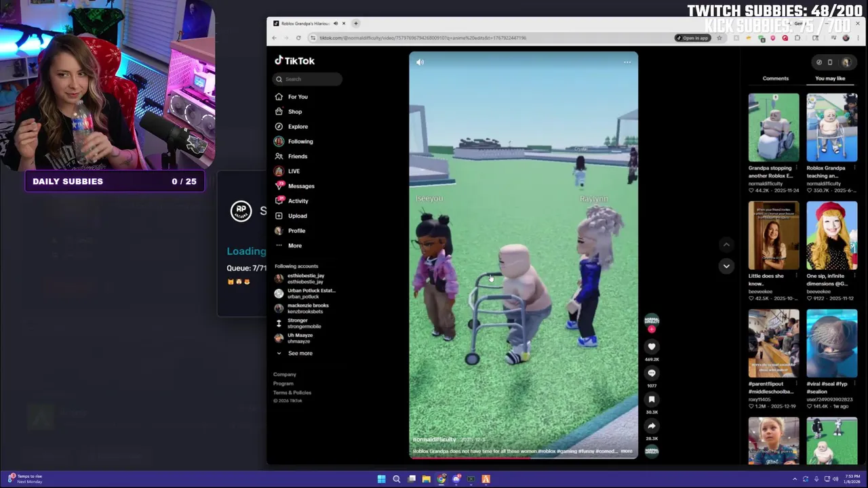This screenshot has width=868, height=488.
Task: Open 'Grandpa stopping another Roblox' video thumbnail
Action: 774,127
